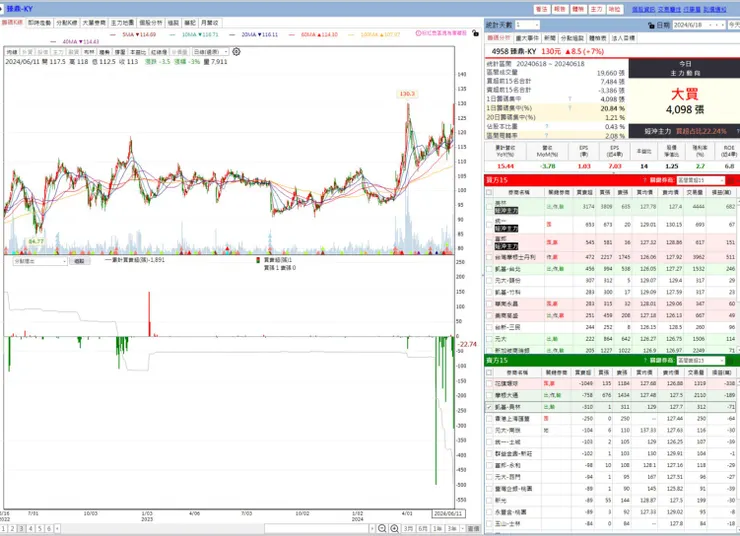Toggle the 紅綠燈 indicator button

coord(159,52)
